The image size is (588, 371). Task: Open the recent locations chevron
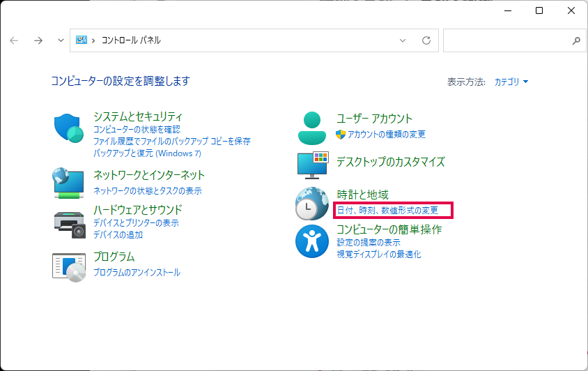pos(61,40)
